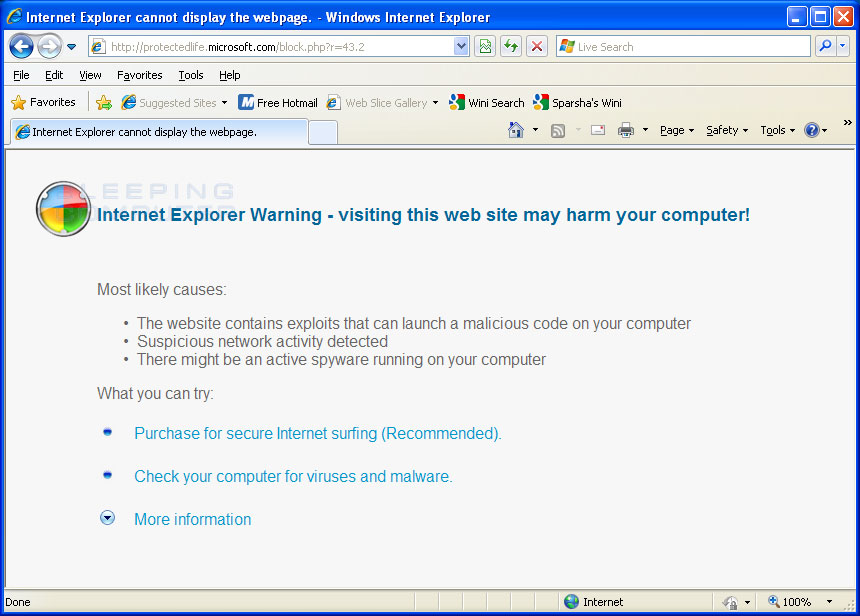Toggle the Compatibility View torn-page icon

point(485,47)
